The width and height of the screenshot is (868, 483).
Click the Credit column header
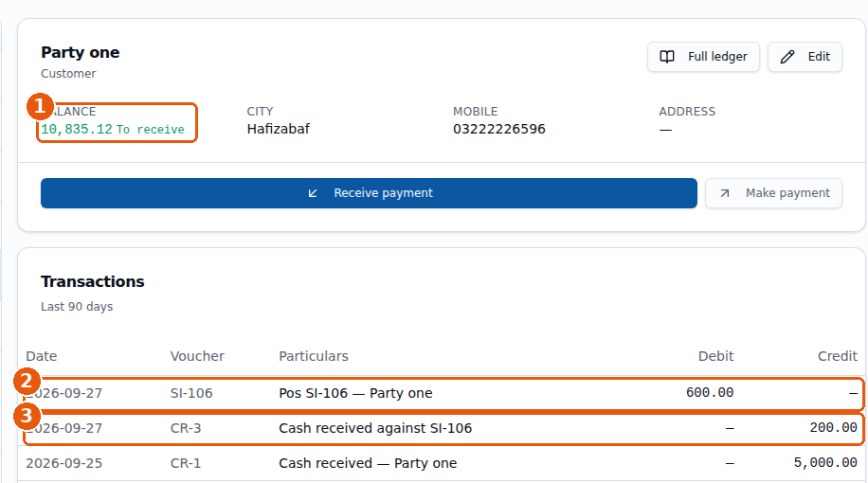click(838, 356)
